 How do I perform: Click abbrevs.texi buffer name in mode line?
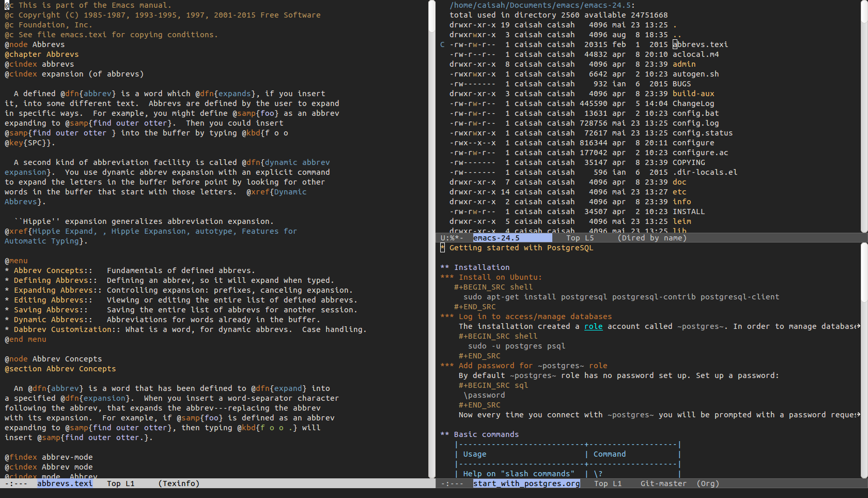click(65, 484)
